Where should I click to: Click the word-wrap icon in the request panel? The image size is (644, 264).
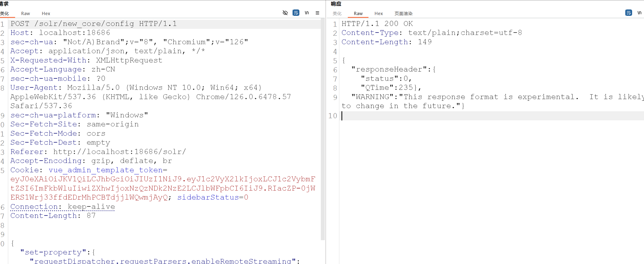pos(296,13)
